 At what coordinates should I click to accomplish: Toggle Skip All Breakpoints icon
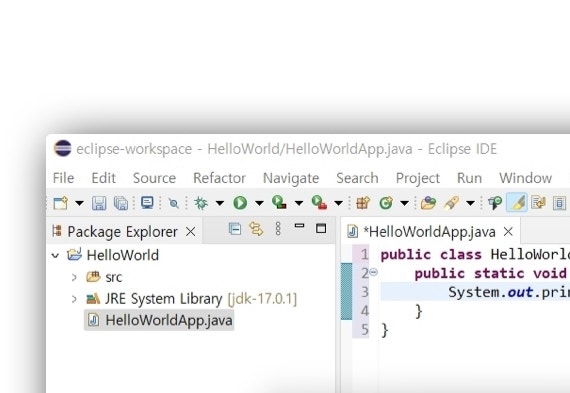(174, 203)
